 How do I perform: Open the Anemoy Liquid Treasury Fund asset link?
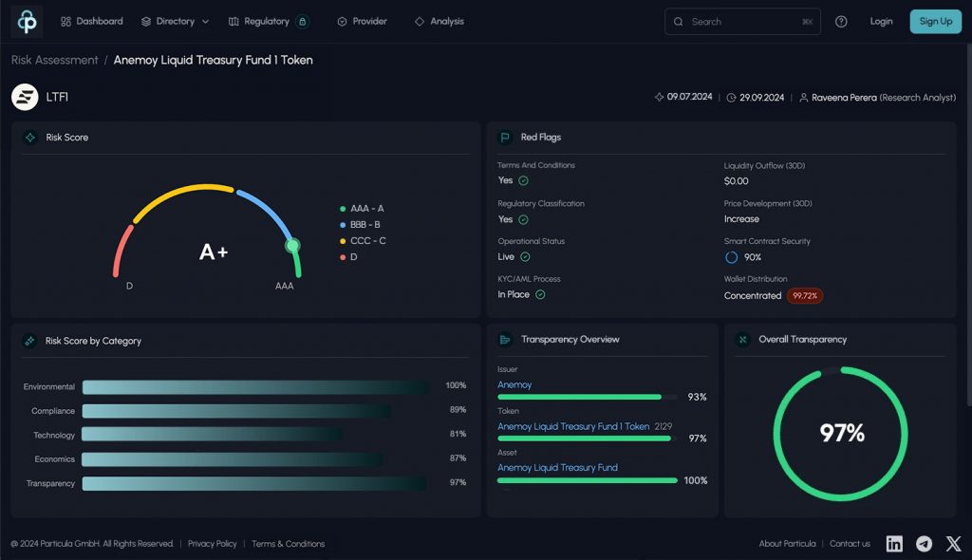557,468
